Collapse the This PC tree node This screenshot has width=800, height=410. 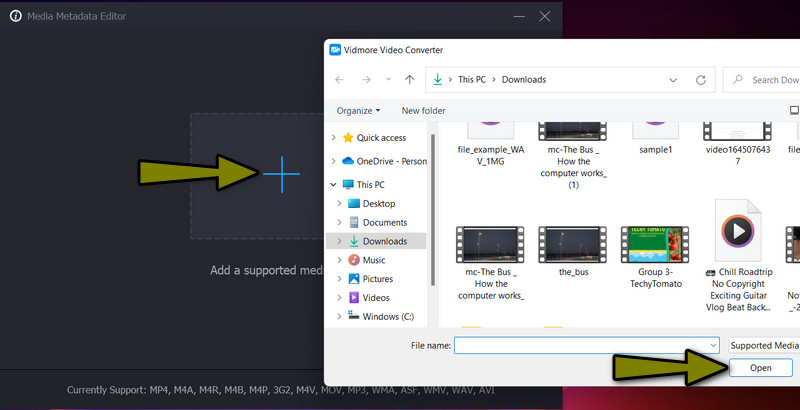pyautogui.click(x=333, y=185)
